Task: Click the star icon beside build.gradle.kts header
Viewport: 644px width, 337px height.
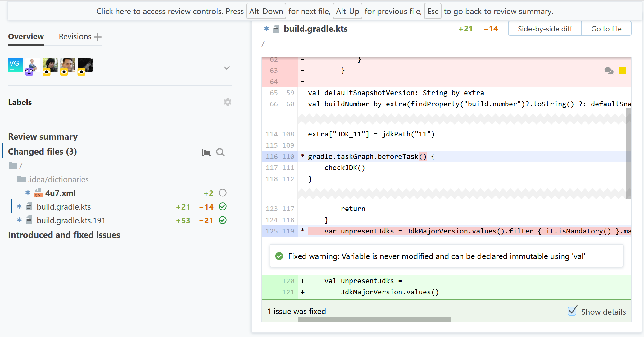Action: (x=266, y=29)
